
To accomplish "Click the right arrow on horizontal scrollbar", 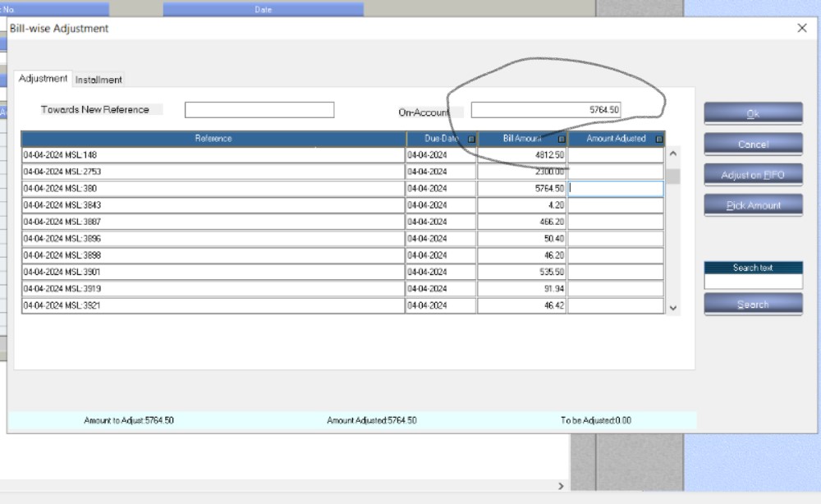I will (562, 486).
